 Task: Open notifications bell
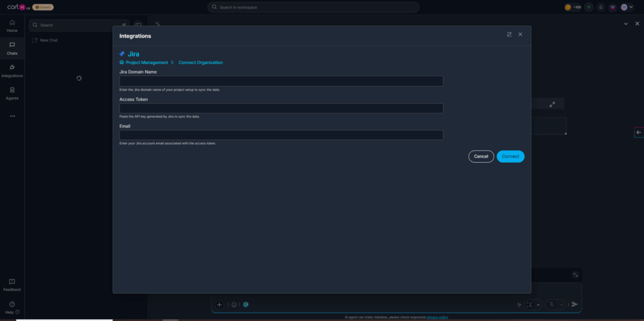pos(601,7)
